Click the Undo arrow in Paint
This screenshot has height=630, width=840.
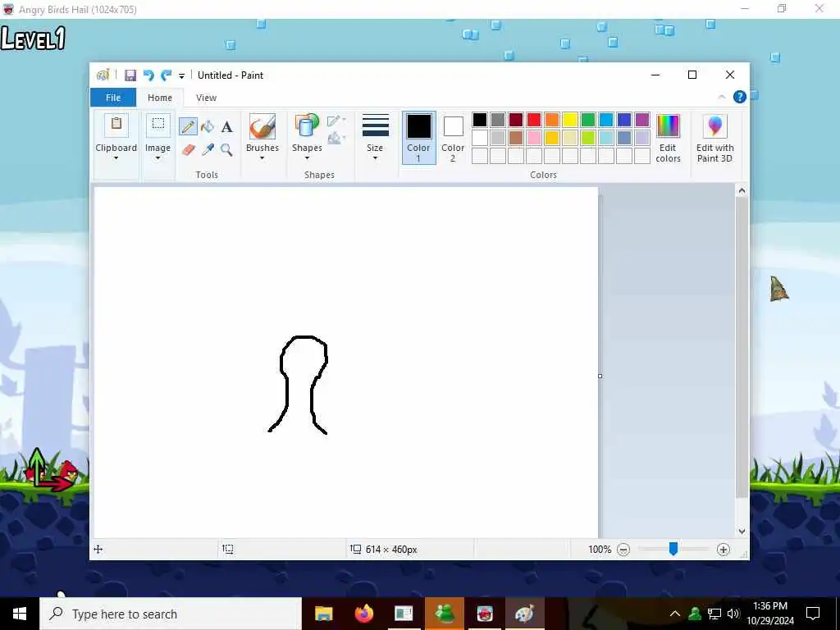pyautogui.click(x=148, y=75)
